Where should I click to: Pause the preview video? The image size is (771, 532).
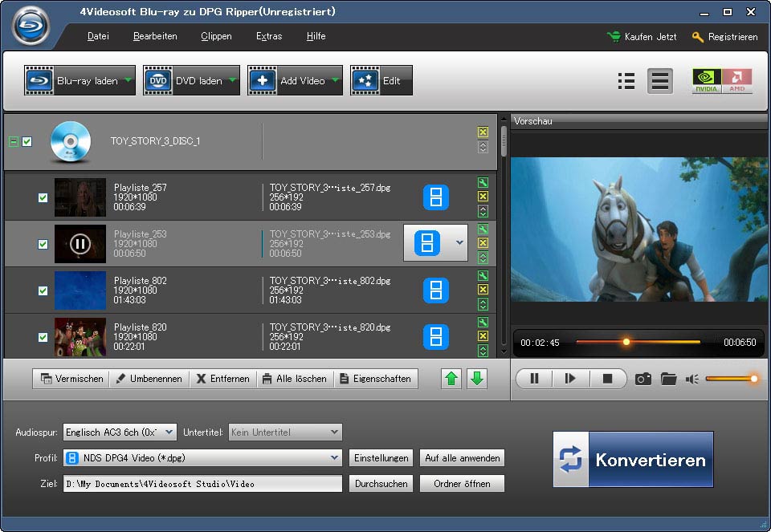pyautogui.click(x=534, y=379)
